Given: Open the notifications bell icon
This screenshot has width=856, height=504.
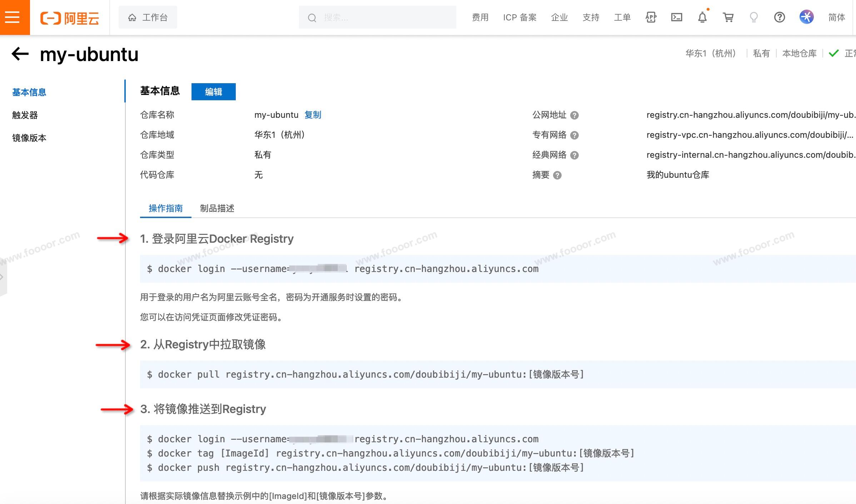Looking at the screenshot, I should coord(702,17).
